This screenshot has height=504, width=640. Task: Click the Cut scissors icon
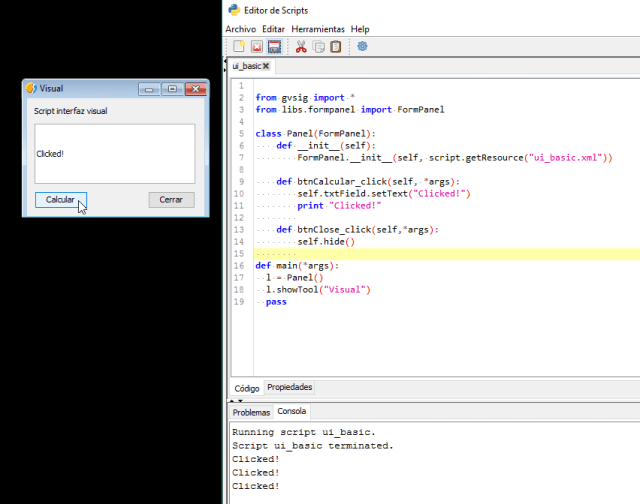pos(301,47)
